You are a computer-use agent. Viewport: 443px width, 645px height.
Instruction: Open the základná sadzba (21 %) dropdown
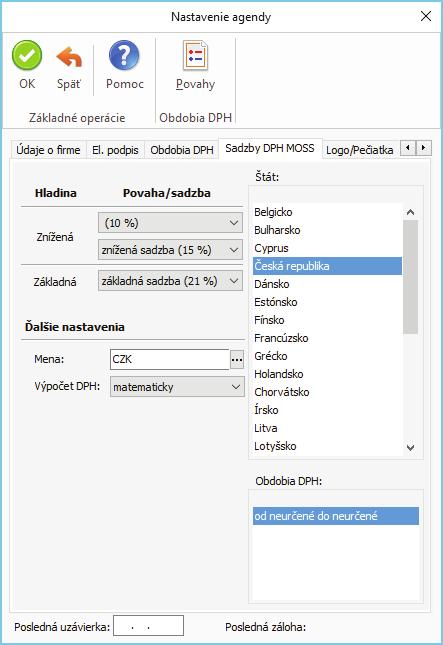coord(170,281)
